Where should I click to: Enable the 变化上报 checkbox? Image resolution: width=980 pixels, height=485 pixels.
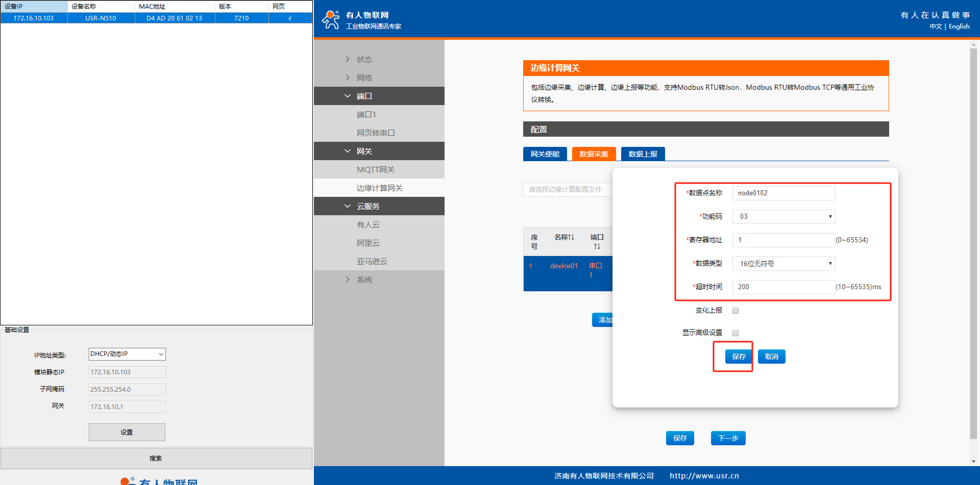pyautogui.click(x=736, y=311)
